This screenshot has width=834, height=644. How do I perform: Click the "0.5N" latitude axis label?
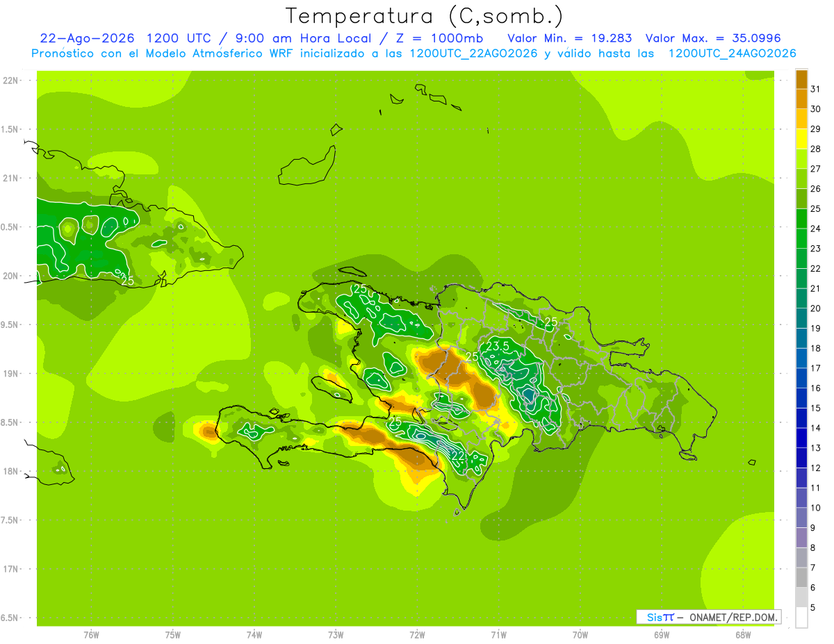pos(10,227)
